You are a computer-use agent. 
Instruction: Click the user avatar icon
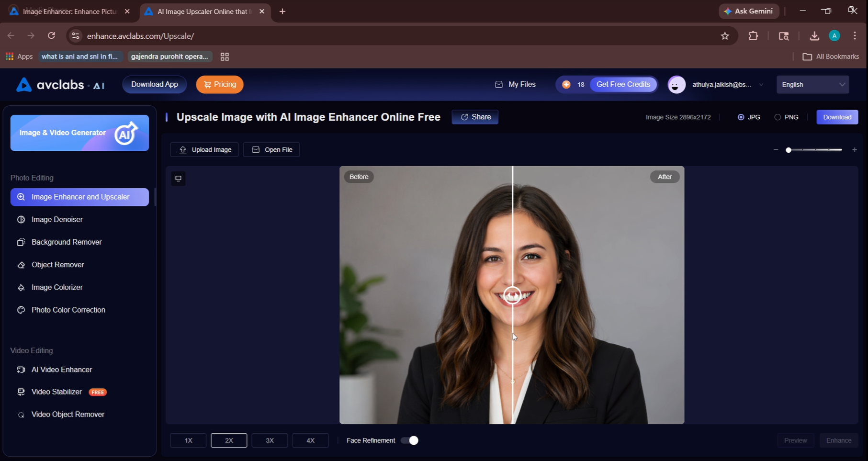pyautogui.click(x=676, y=85)
